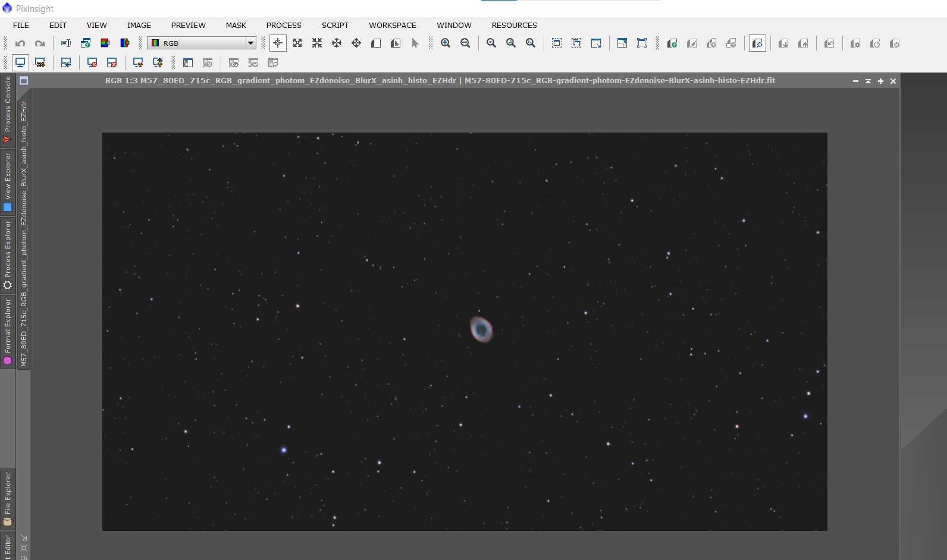Click the Redo arrow in the toolbar
Screen dimensions: 947x560
pos(40,43)
